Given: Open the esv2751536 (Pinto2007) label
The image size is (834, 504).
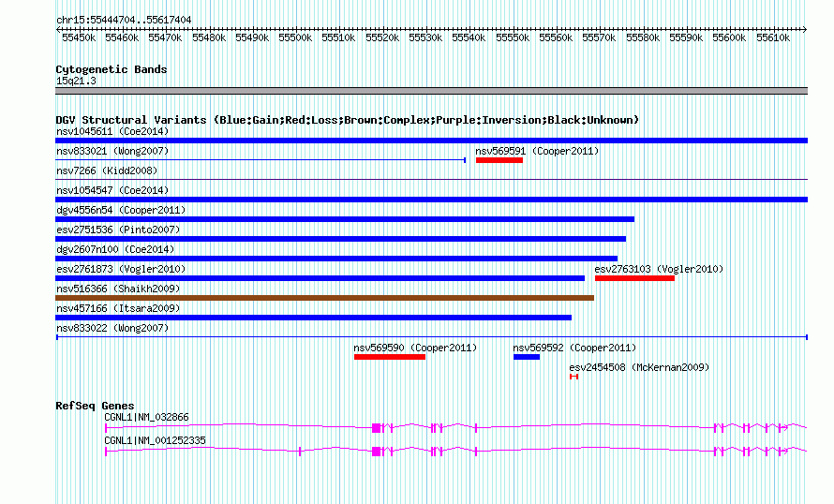Looking at the screenshot, I should pyautogui.click(x=118, y=230).
